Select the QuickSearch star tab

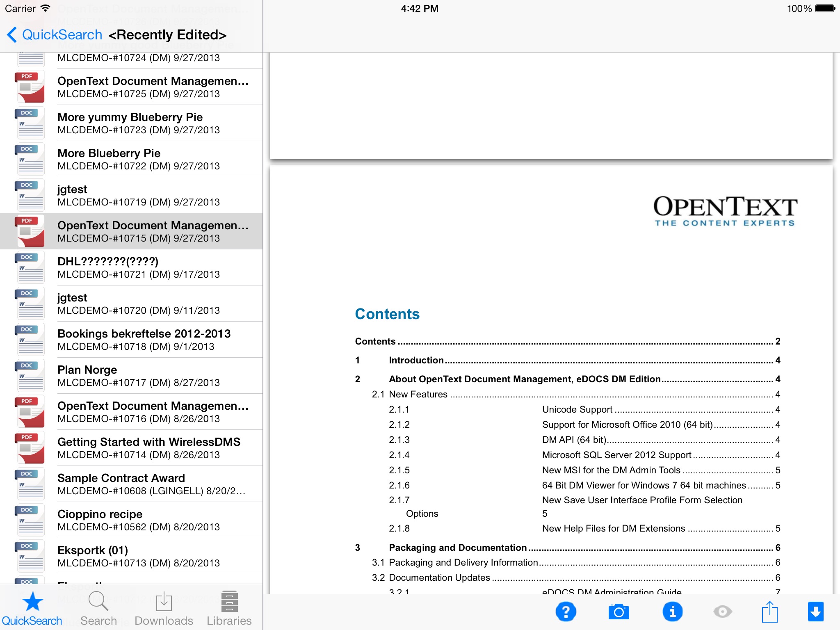(x=32, y=609)
